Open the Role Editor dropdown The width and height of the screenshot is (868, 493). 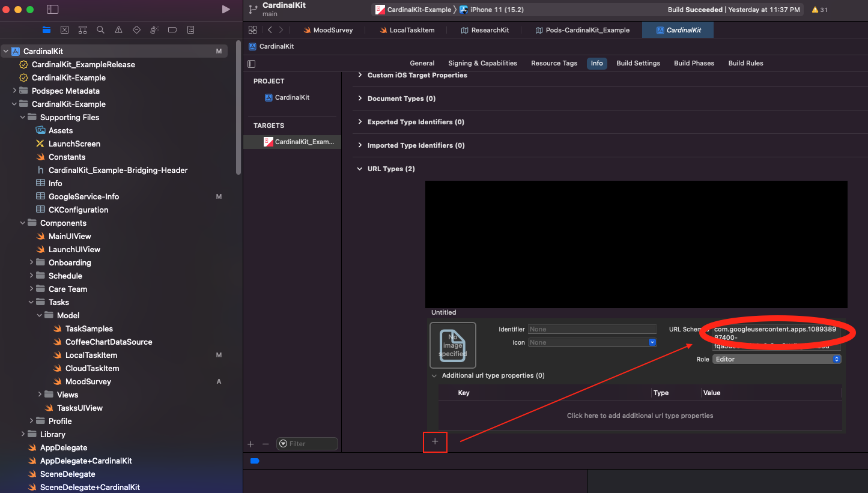click(777, 359)
